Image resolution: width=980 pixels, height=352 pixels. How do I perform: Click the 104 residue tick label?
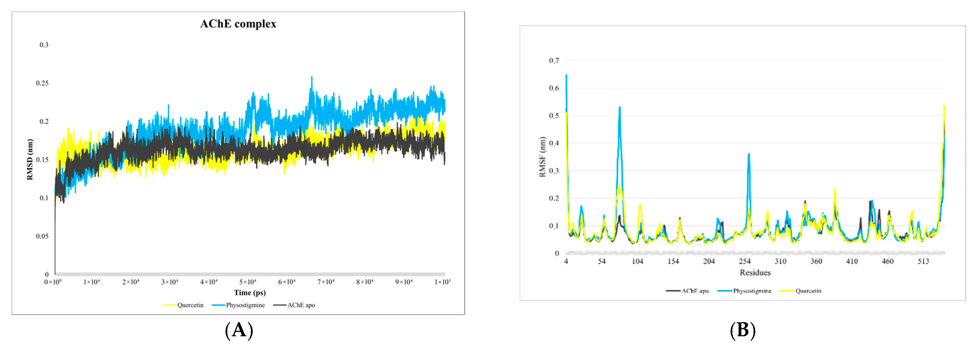[x=637, y=262]
